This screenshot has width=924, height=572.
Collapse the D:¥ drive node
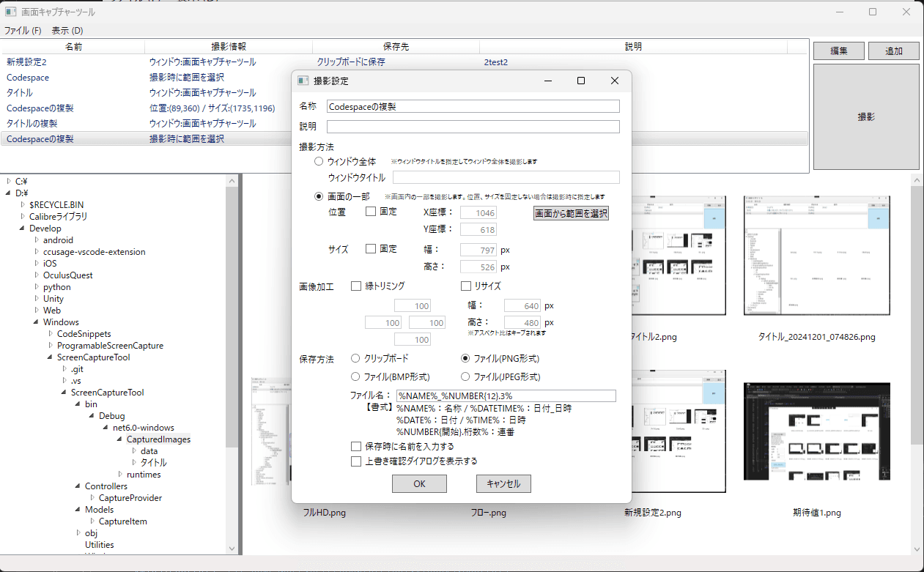coord(8,193)
